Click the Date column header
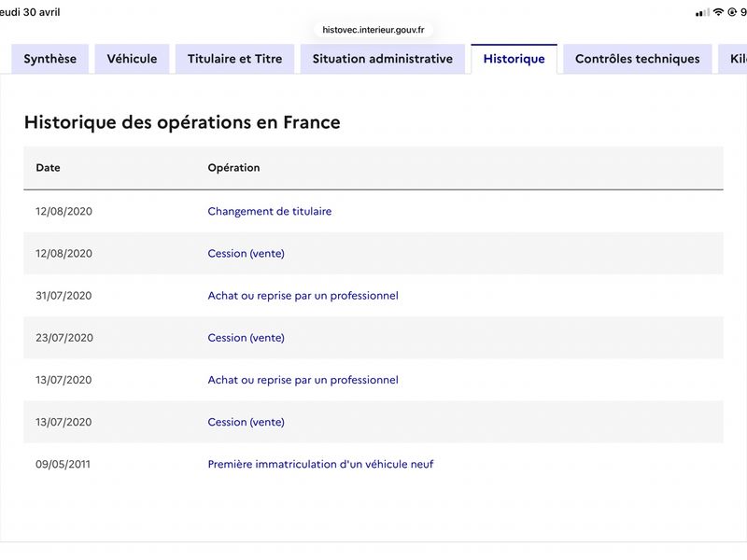The height and width of the screenshot is (560, 747). [49, 168]
